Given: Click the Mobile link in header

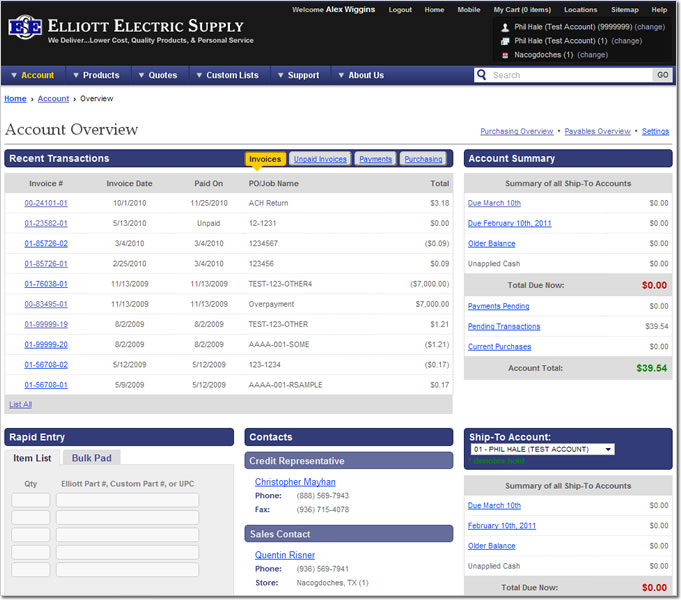Looking at the screenshot, I should click(x=469, y=10).
